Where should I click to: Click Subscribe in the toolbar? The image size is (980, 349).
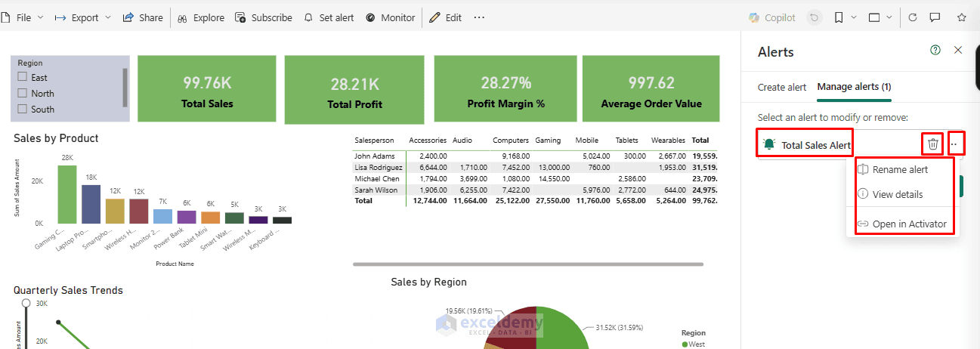264,17
